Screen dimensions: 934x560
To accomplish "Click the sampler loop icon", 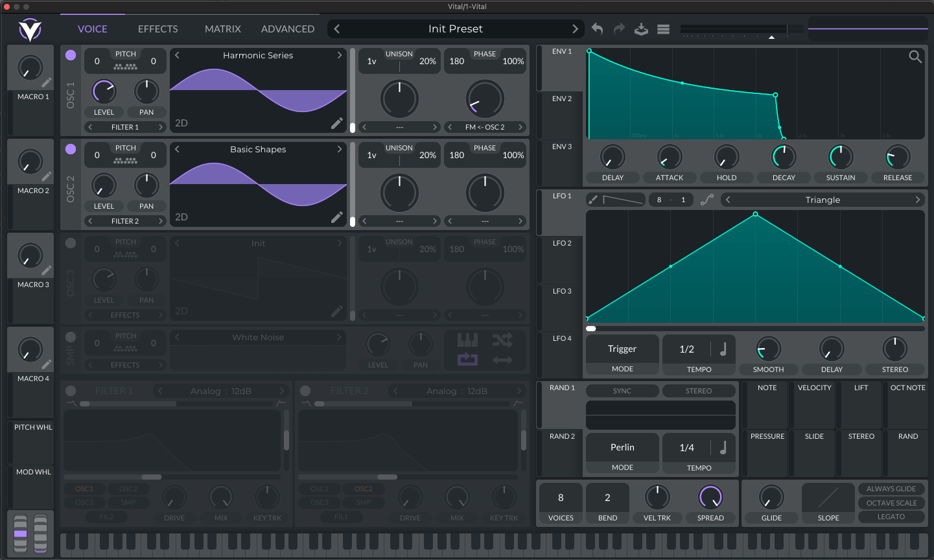I will pyautogui.click(x=468, y=359).
